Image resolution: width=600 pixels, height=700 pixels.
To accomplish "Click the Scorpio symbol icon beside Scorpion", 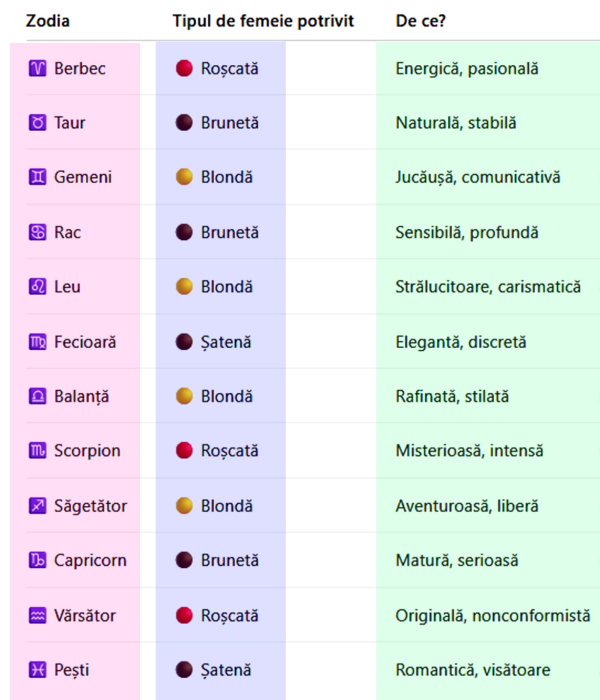I will click(x=37, y=451).
